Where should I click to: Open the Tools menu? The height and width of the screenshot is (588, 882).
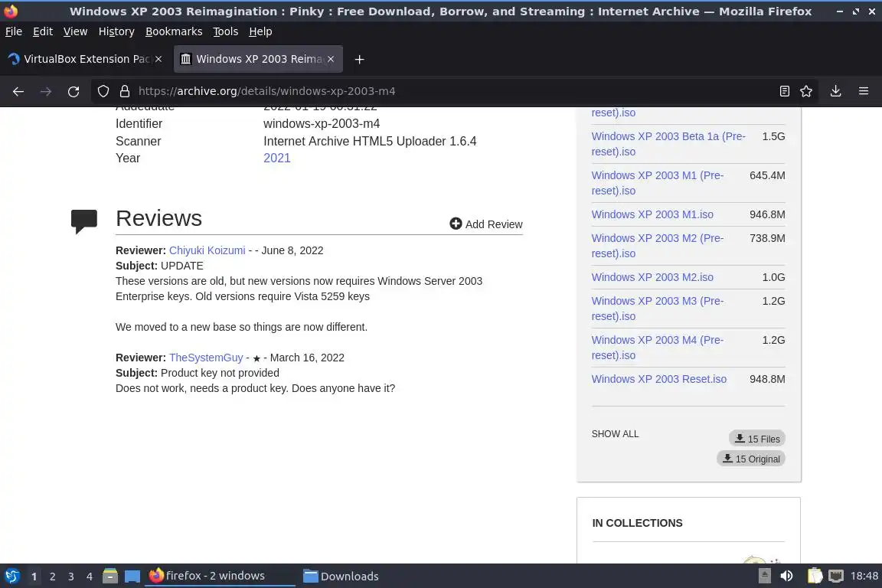click(226, 31)
